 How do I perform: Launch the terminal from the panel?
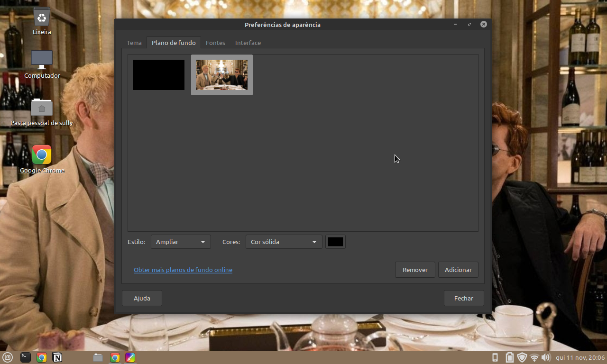26,357
